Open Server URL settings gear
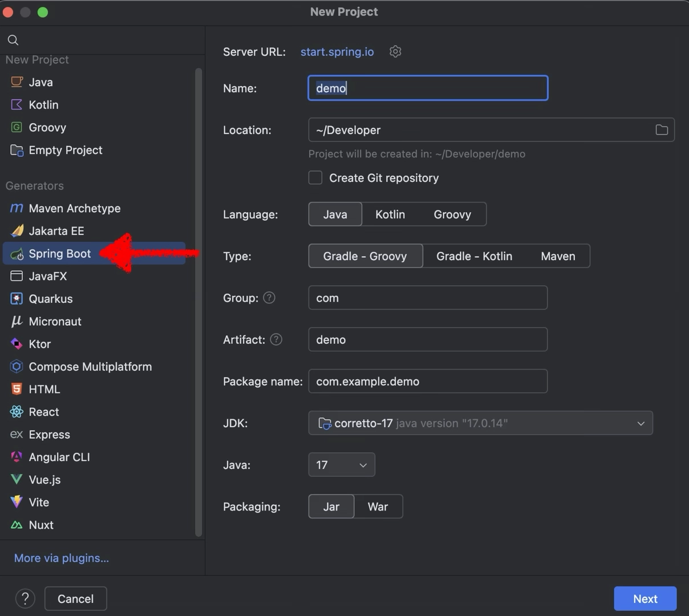This screenshot has height=616, width=689. pos(395,51)
